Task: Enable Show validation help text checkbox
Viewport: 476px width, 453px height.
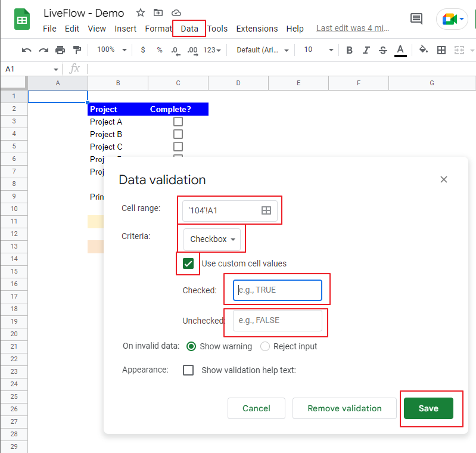Action: pos(188,370)
